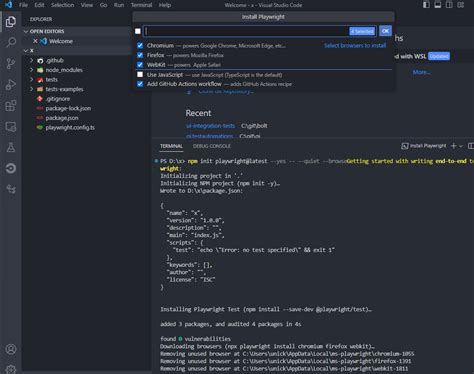Open the Remote Explorer view

[x=11, y=127]
